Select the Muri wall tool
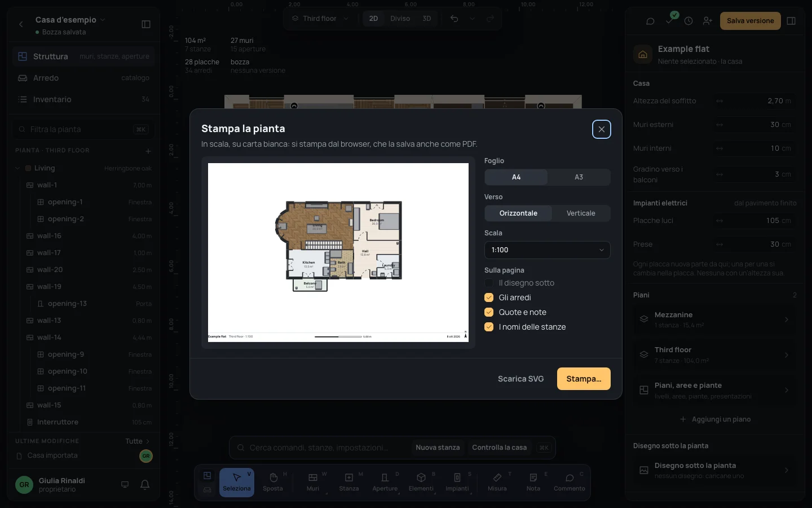This screenshot has height=508, width=812. click(313, 483)
